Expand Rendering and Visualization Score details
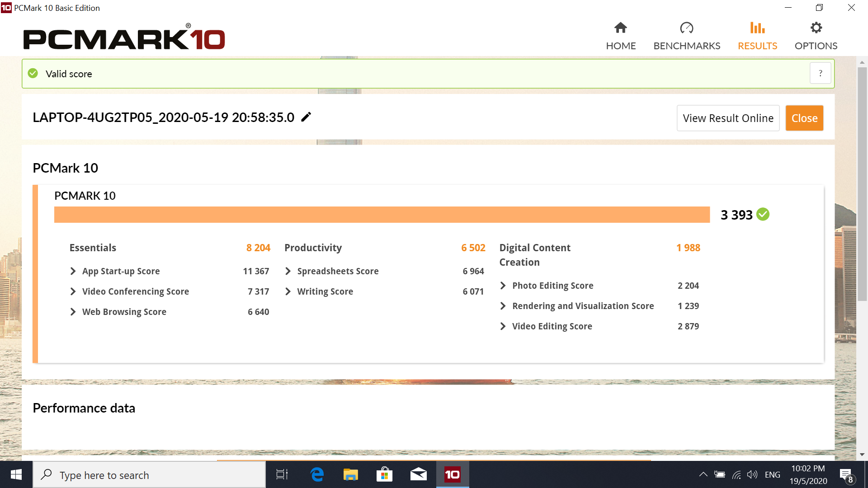This screenshot has width=868, height=488. point(503,306)
